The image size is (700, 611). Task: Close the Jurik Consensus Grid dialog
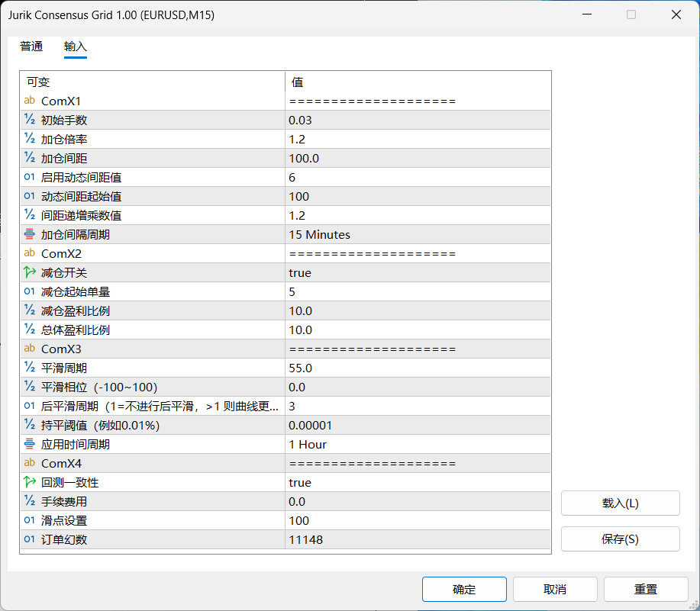(x=676, y=14)
